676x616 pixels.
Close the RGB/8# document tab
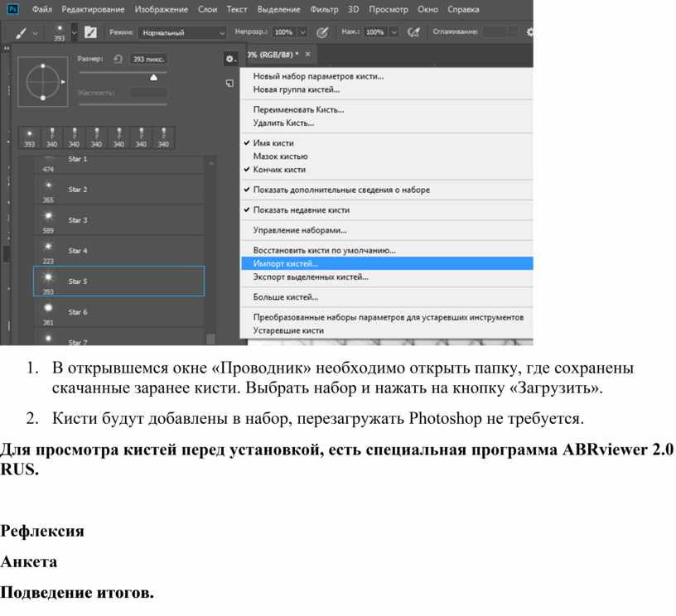pyautogui.click(x=308, y=55)
